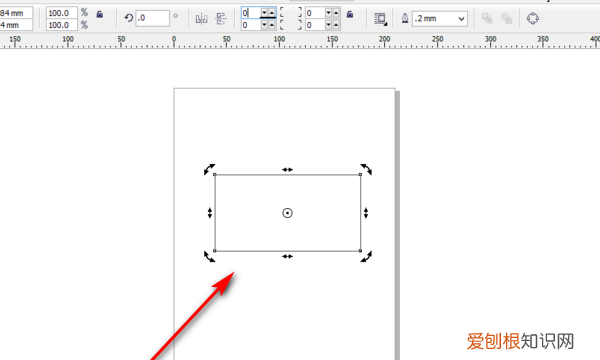Image resolution: width=600 pixels, height=360 pixels.
Task: Increase the top-left corner roundness value
Action: click(272, 13)
